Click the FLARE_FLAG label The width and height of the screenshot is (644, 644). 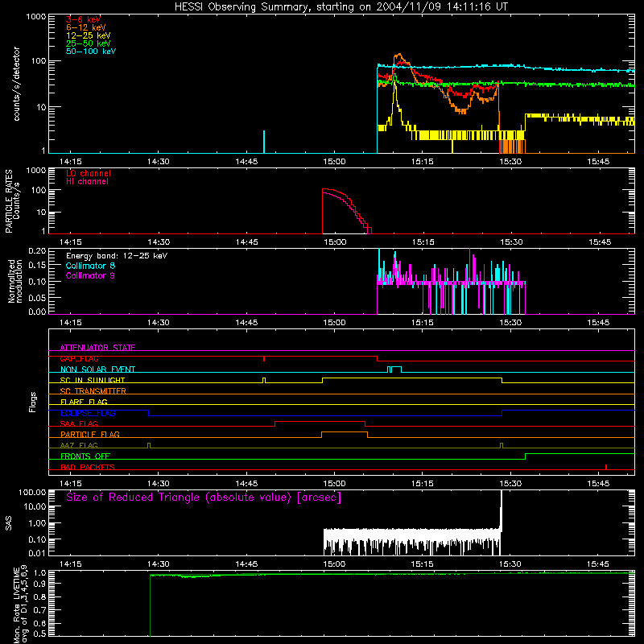84,402
